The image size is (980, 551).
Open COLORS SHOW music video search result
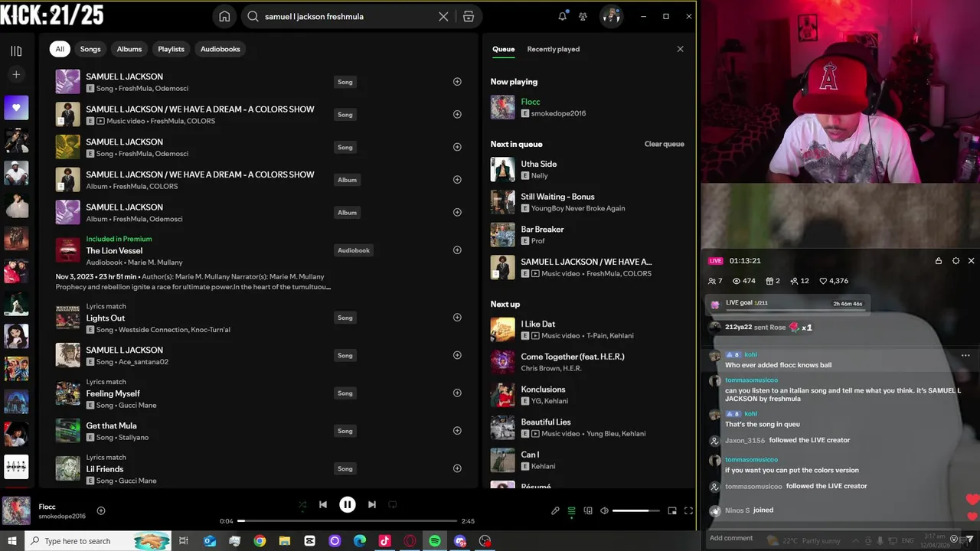pyautogui.click(x=260, y=114)
